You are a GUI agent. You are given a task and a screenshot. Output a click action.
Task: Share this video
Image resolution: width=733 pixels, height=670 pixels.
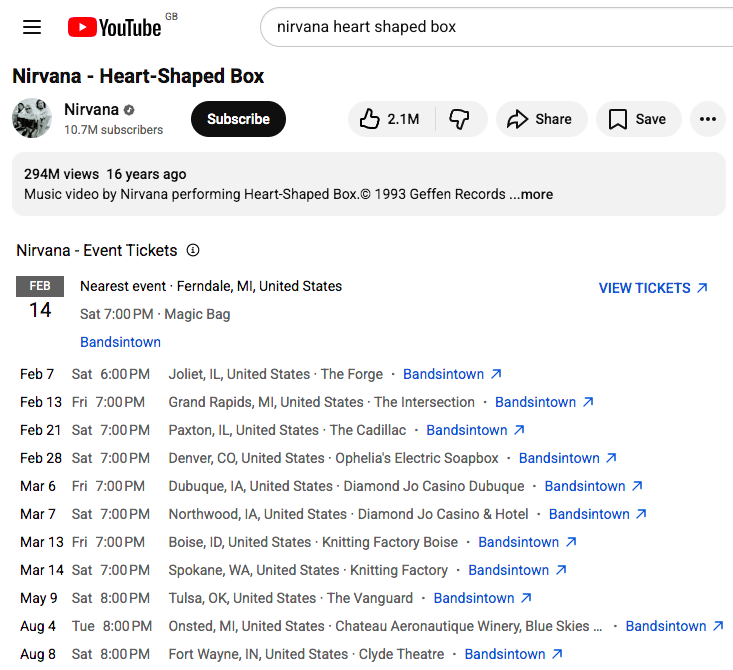click(541, 119)
